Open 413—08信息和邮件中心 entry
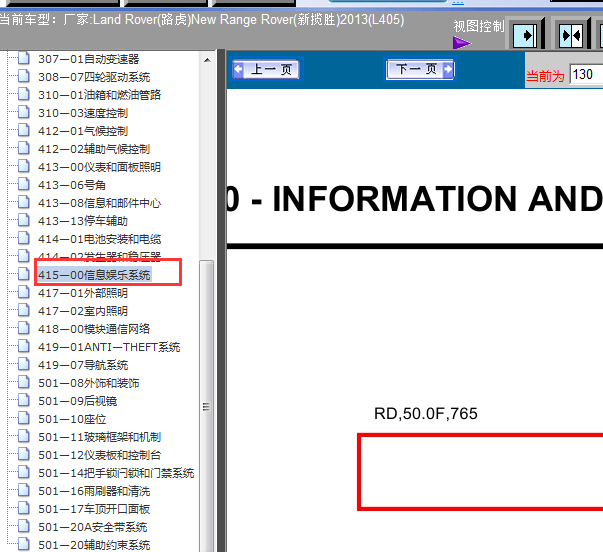Viewport: 603px width, 552px height. pos(99,203)
